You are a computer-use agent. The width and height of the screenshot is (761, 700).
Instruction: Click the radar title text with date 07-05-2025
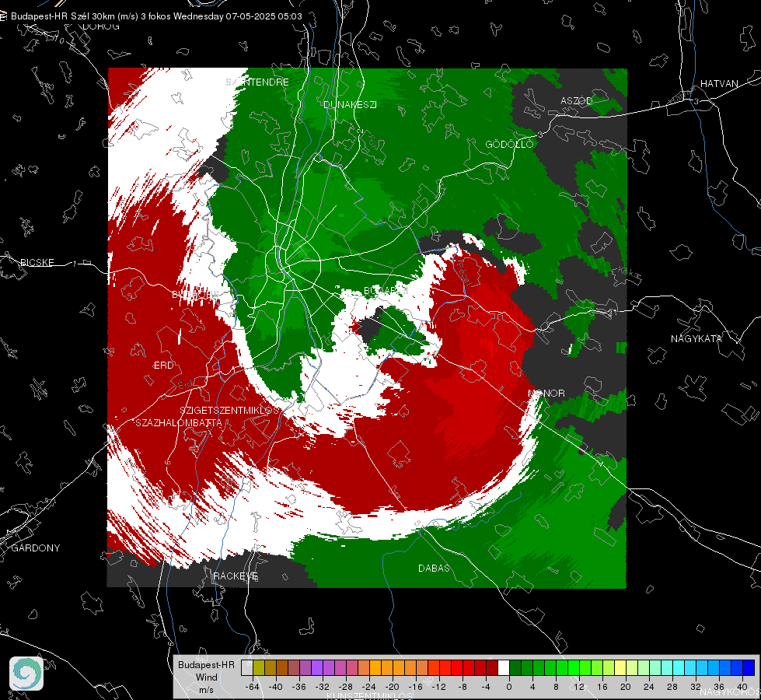coord(156,16)
